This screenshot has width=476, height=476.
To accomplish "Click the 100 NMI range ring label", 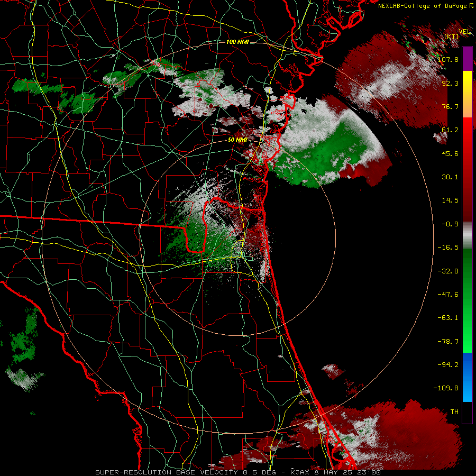I will coord(237,42).
